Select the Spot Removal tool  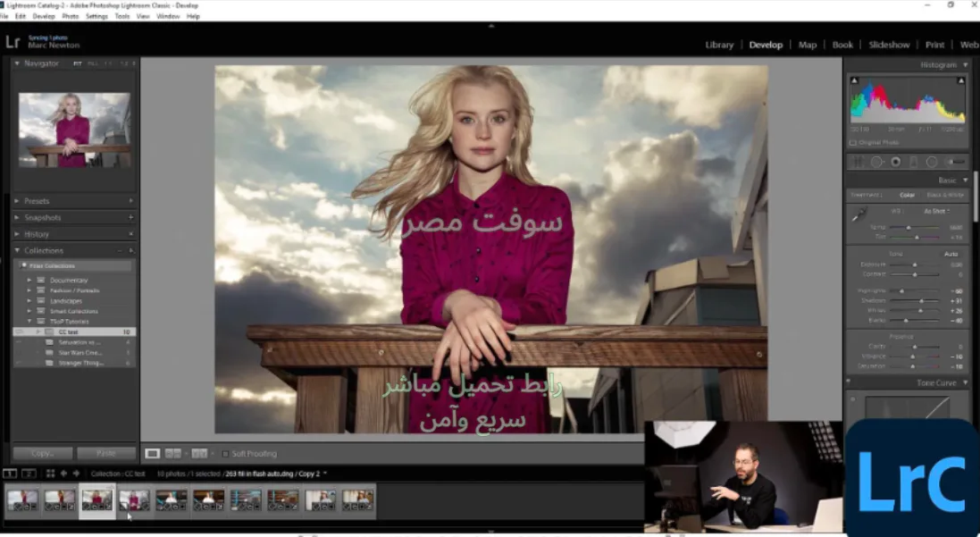click(877, 162)
